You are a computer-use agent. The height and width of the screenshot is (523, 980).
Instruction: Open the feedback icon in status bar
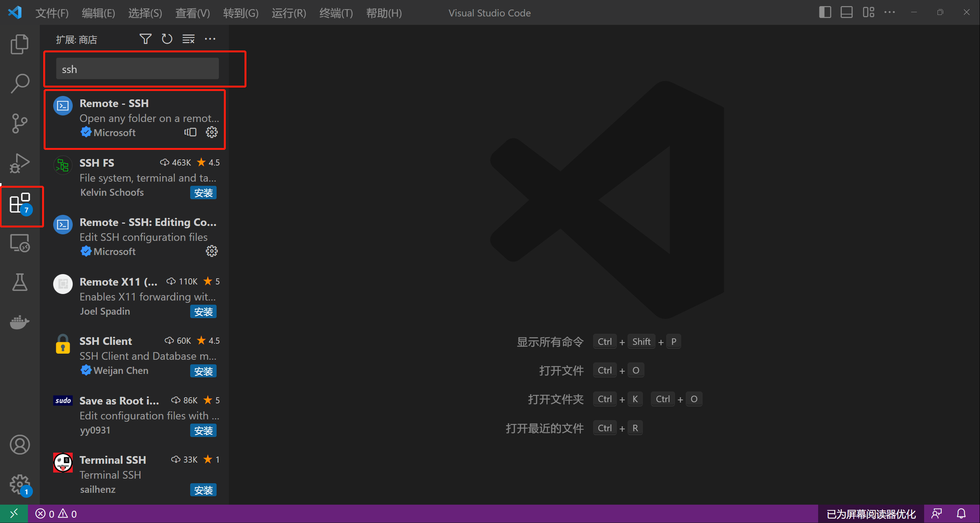tap(937, 513)
